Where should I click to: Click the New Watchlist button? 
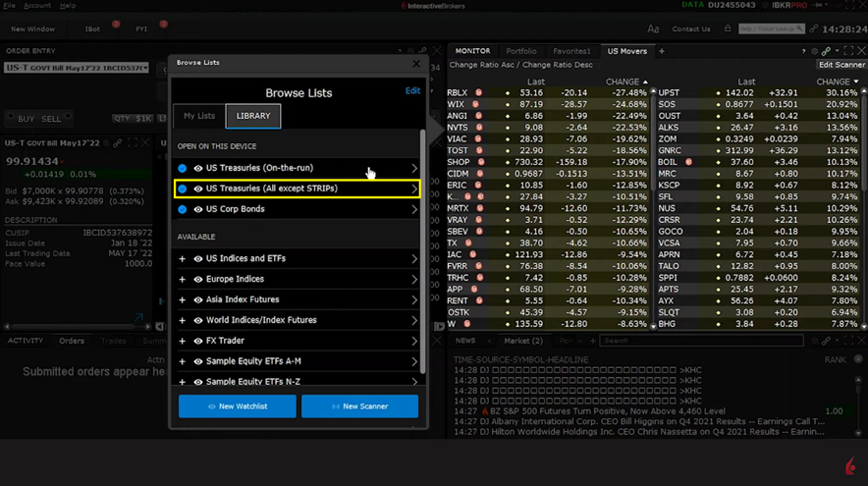click(x=237, y=405)
